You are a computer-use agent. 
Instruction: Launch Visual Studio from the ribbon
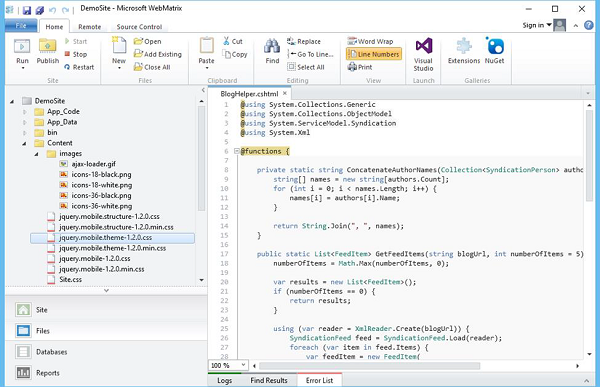point(423,54)
